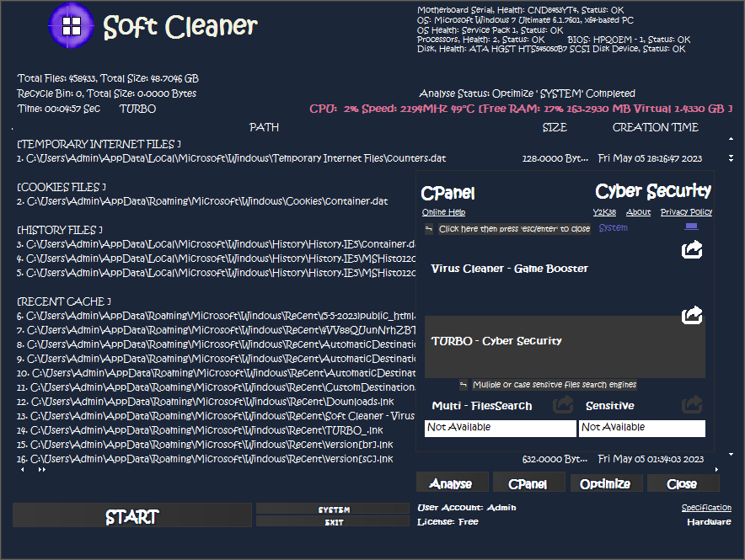Click the small purple bar icon beside System
Screen dimensions: 745x560
[x=691, y=227]
